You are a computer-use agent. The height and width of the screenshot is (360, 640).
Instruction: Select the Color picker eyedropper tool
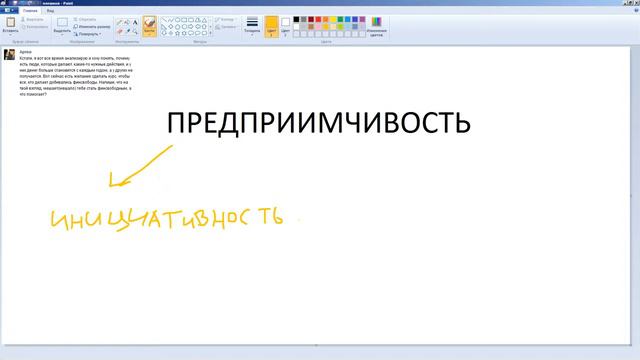pyautogui.click(x=127, y=31)
